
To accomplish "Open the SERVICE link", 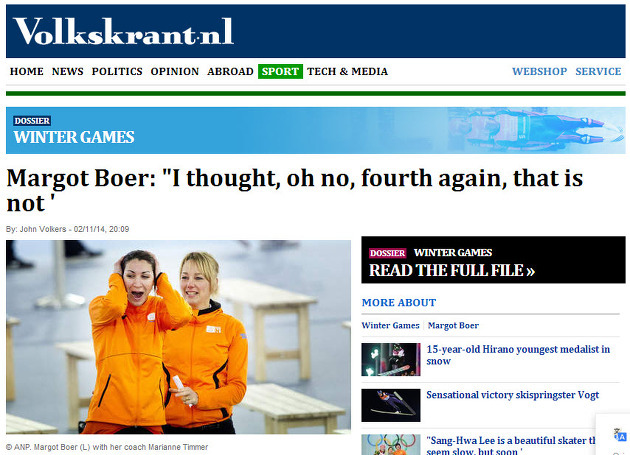I will point(598,71).
